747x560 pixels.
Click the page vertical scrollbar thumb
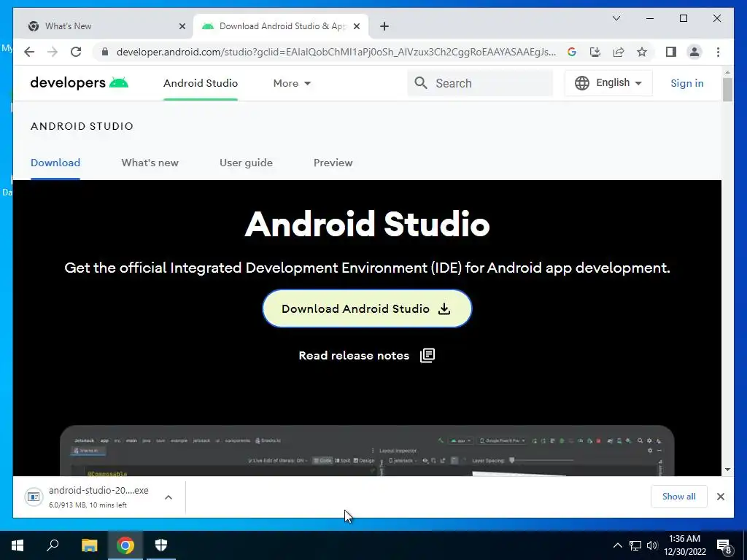[x=727, y=89]
